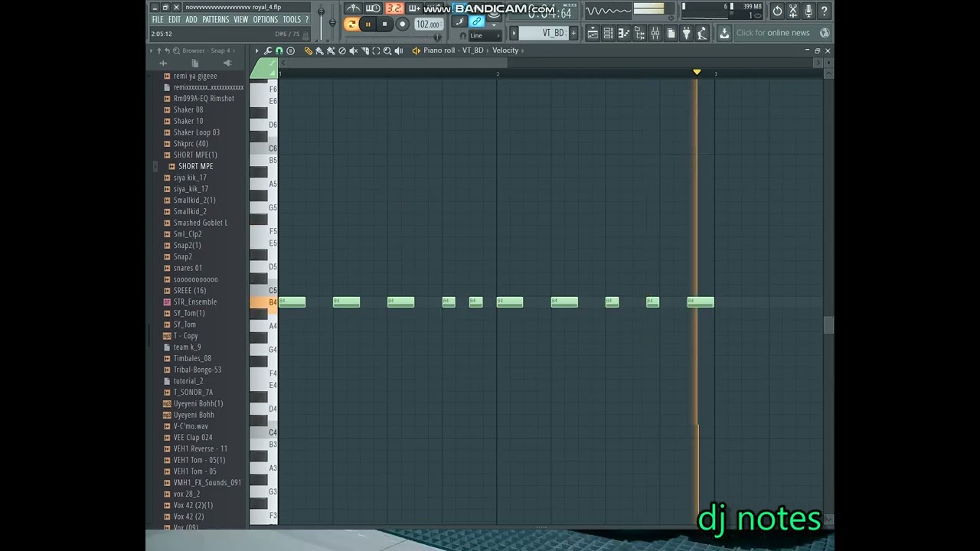Activate the Playback scrub speaker tool
The width and height of the screenshot is (980, 551).
[398, 51]
